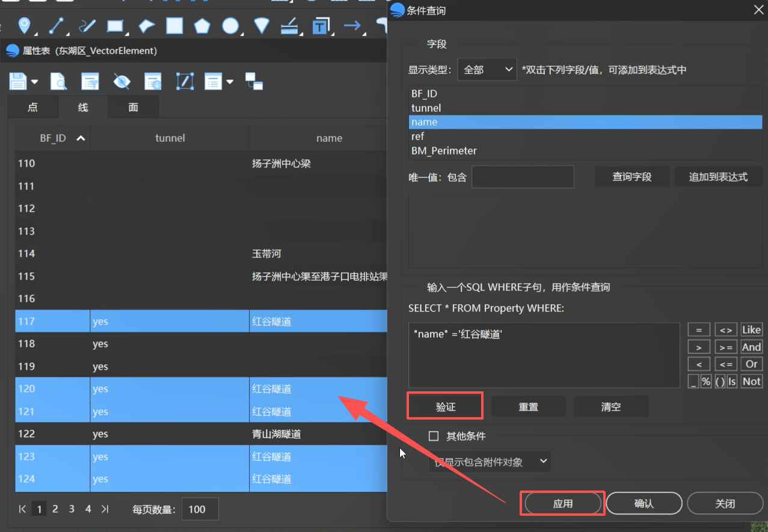Insert the Like operator
Viewport: 768px width, 532px height.
pos(752,330)
